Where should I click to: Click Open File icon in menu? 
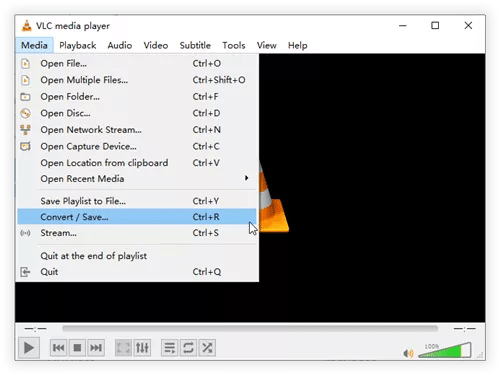25,63
